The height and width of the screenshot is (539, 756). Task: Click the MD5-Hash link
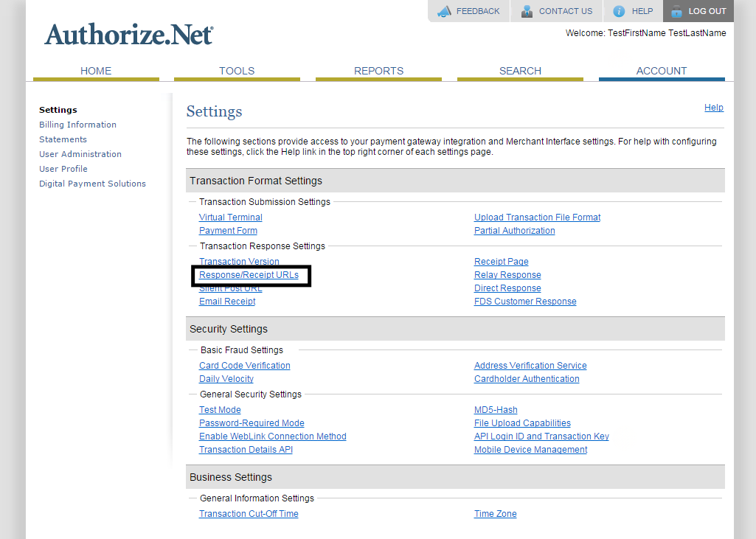point(496,410)
